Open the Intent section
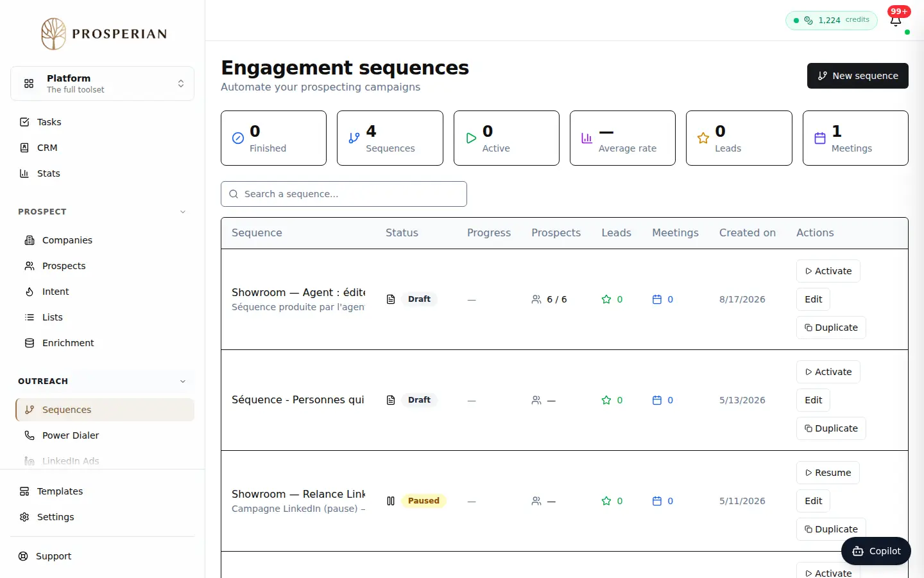The image size is (924, 578). 105,292
